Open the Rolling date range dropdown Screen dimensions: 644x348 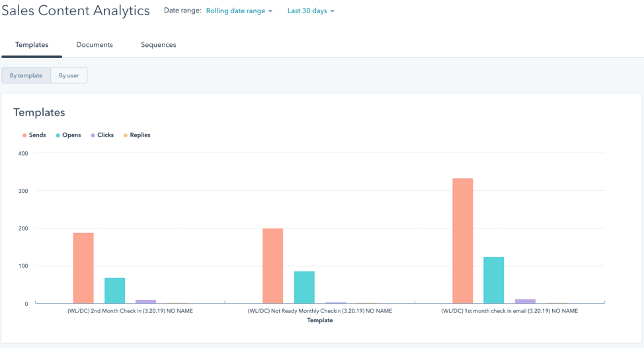(x=239, y=11)
